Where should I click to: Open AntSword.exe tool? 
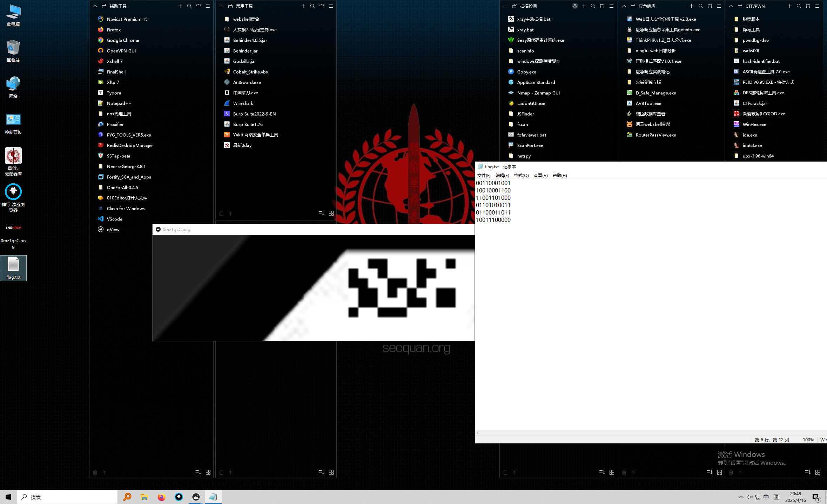pos(247,82)
